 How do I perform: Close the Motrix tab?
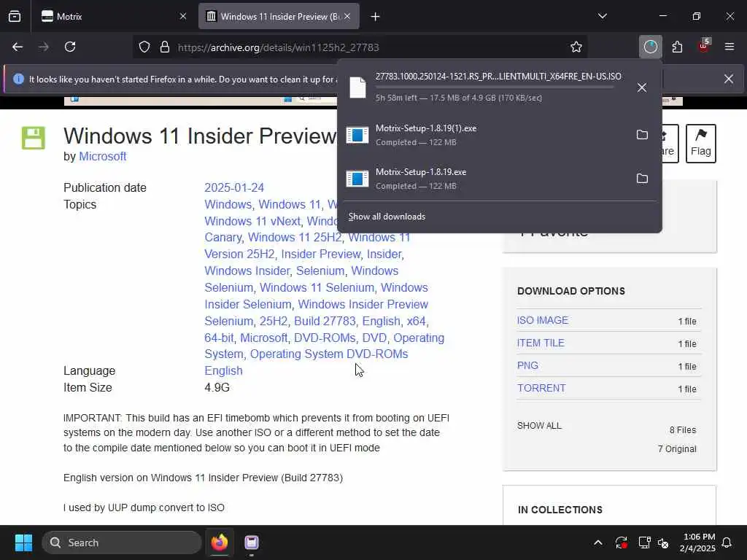click(183, 17)
